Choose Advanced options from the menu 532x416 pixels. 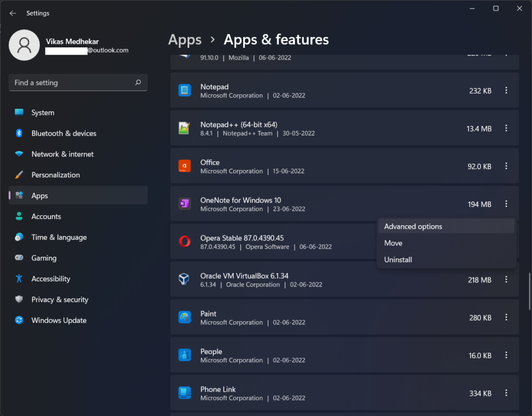pyautogui.click(x=446, y=227)
